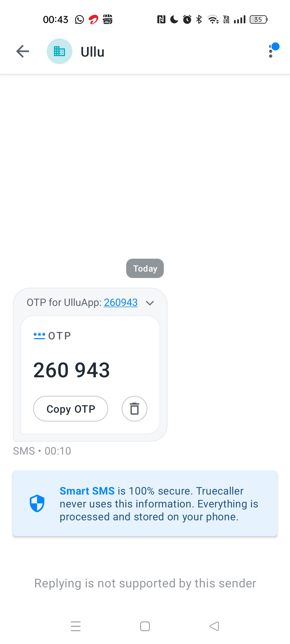
Task: Delete the OTP with trash icon
Action: coord(134,409)
